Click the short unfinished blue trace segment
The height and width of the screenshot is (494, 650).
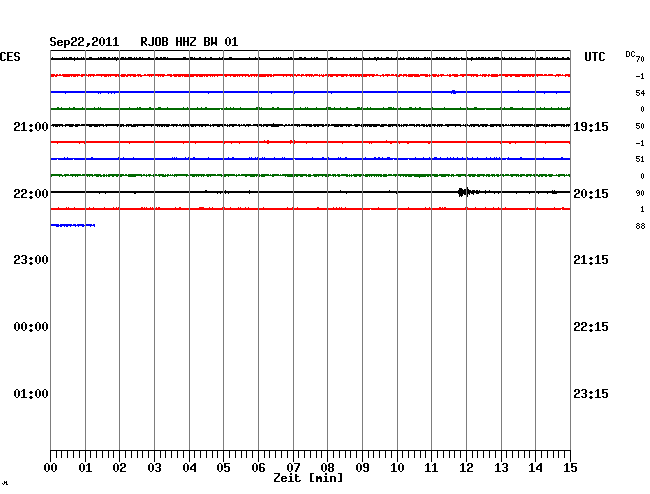73,225
